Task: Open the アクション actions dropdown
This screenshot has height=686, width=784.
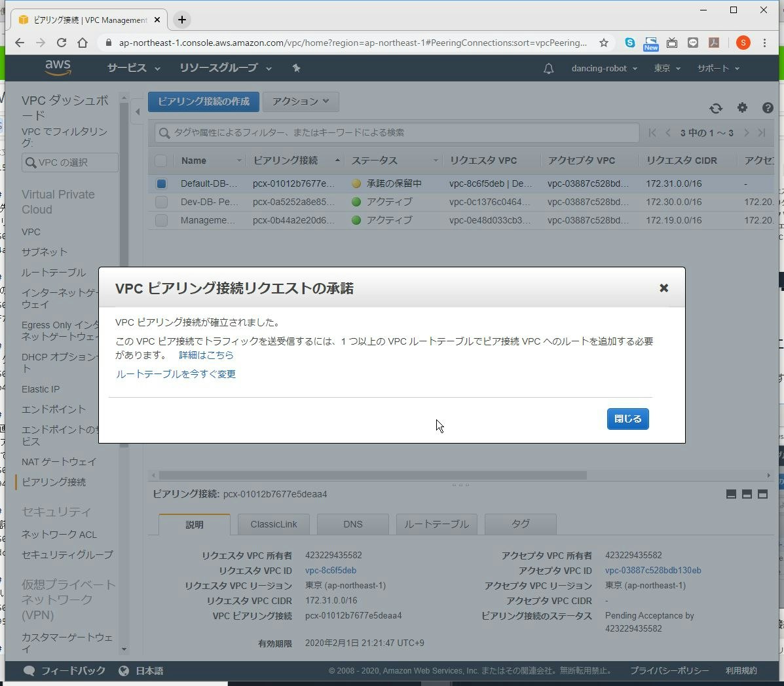Action: (301, 102)
